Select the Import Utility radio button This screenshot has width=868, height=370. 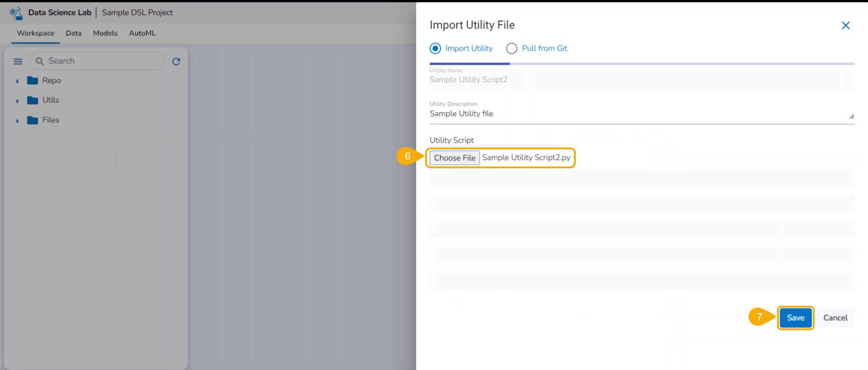(x=435, y=48)
